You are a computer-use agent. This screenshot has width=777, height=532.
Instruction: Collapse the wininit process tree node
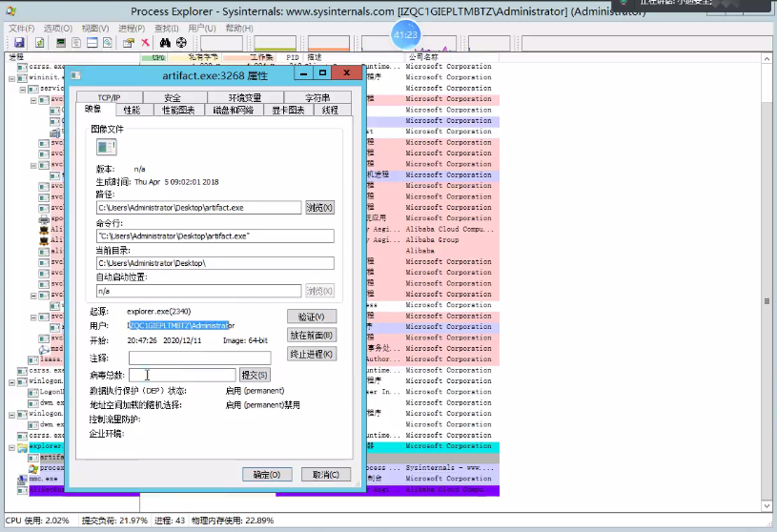tap(10, 77)
